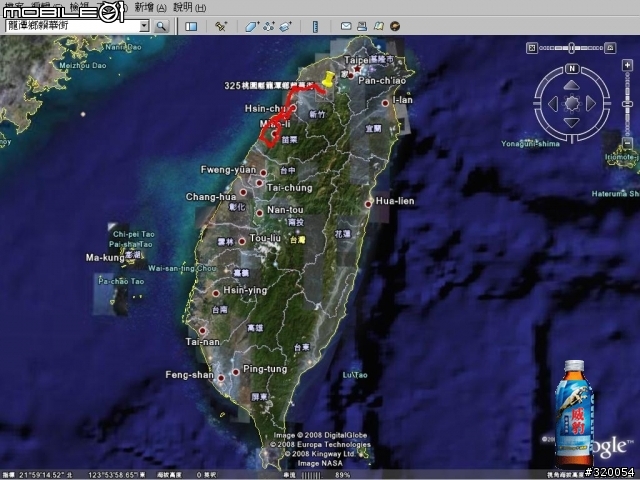This screenshot has width=640, height=480.
Task: Pan map down with down arrow
Action: [571, 122]
